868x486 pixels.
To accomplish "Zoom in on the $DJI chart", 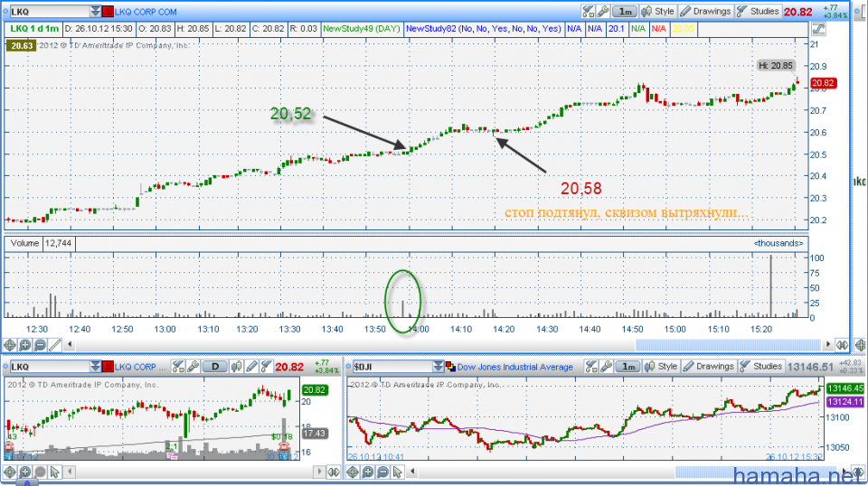I will [x=368, y=472].
